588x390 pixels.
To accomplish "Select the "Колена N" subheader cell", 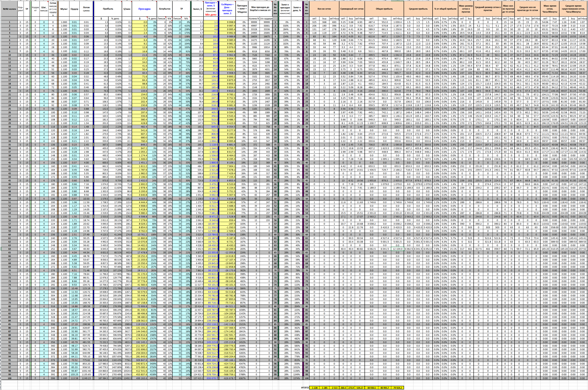I will point(254,19).
